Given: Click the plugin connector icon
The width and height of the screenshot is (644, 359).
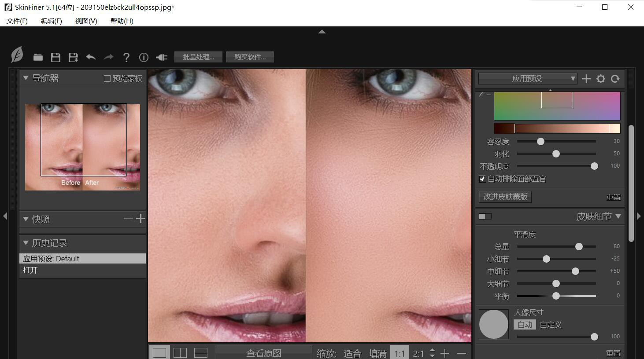Looking at the screenshot, I should (x=162, y=57).
